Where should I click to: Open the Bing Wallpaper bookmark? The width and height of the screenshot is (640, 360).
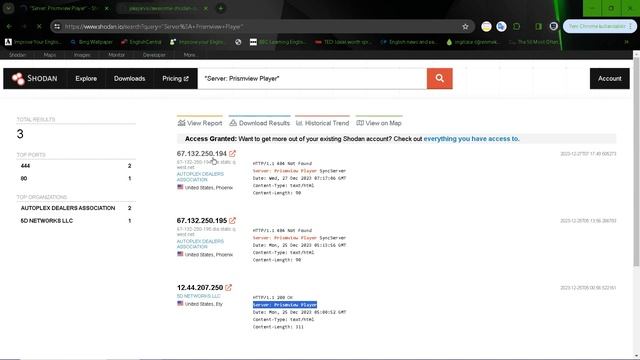click(x=92, y=42)
